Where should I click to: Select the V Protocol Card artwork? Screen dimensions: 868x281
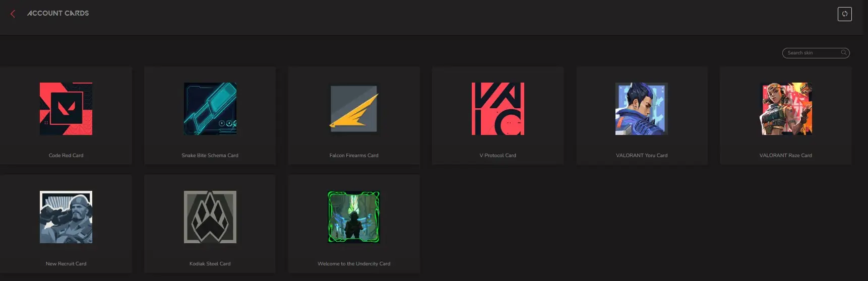point(498,109)
